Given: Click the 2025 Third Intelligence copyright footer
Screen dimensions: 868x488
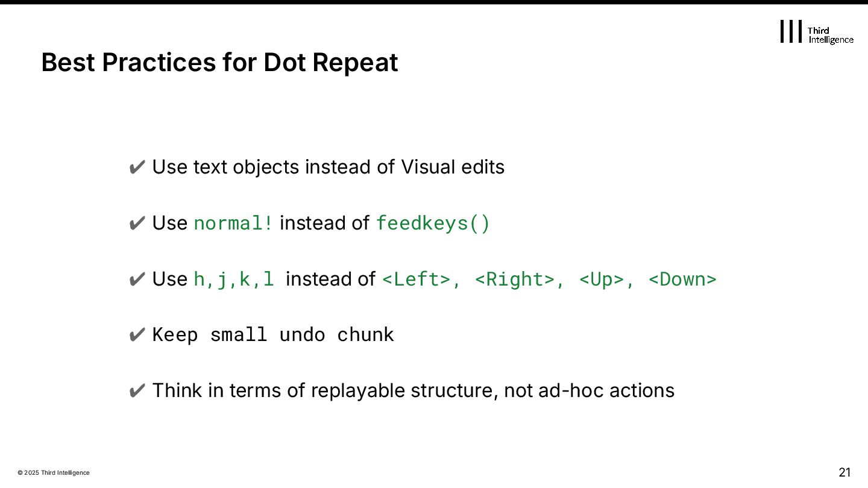Looking at the screenshot, I should click(54, 473).
